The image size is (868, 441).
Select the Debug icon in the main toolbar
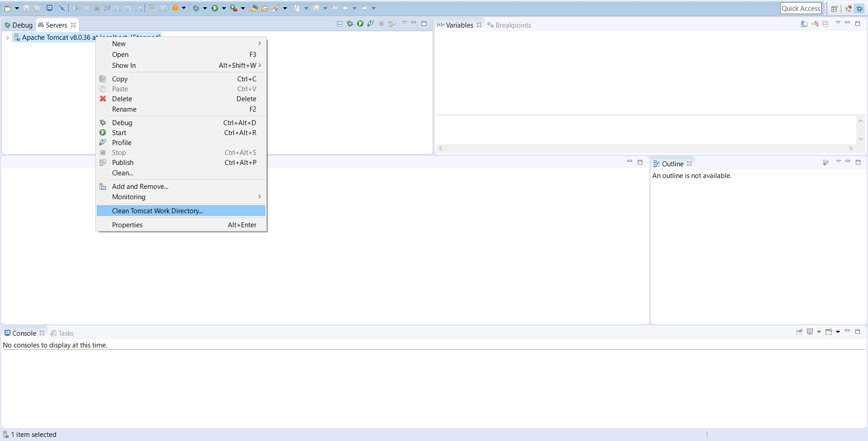point(196,8)
